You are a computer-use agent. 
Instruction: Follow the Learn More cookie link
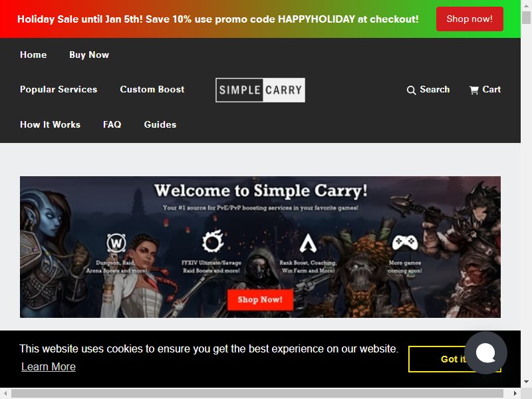[x=49, y=367]
